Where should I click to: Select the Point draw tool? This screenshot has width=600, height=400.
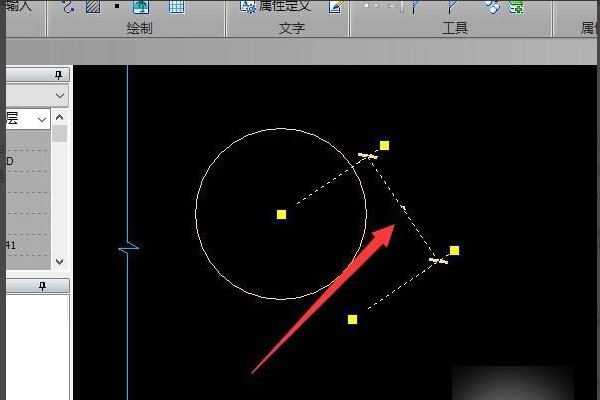(x=117, y=6)
